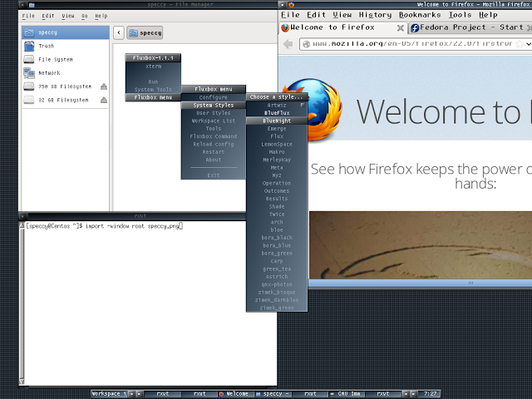Expand the User Styles submenu
The height and width of the screenshot is (399, 532).
pyautogui.click(x=214, y=113)
